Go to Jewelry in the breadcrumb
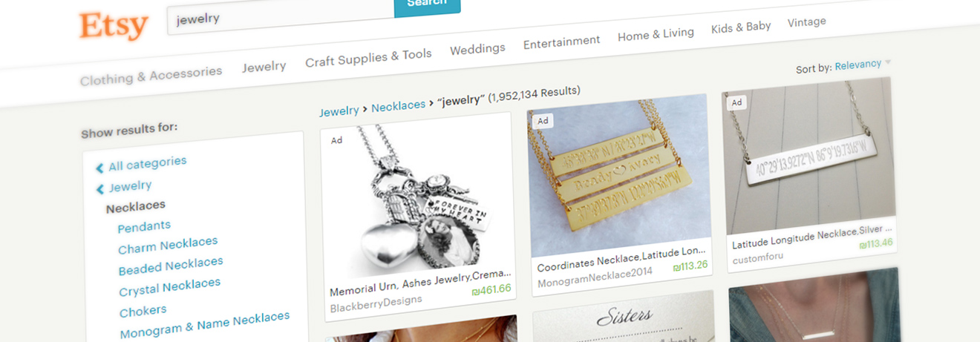The width and height of the screenshot is (980, 342). pyautogui.click(x=339, y=111)
